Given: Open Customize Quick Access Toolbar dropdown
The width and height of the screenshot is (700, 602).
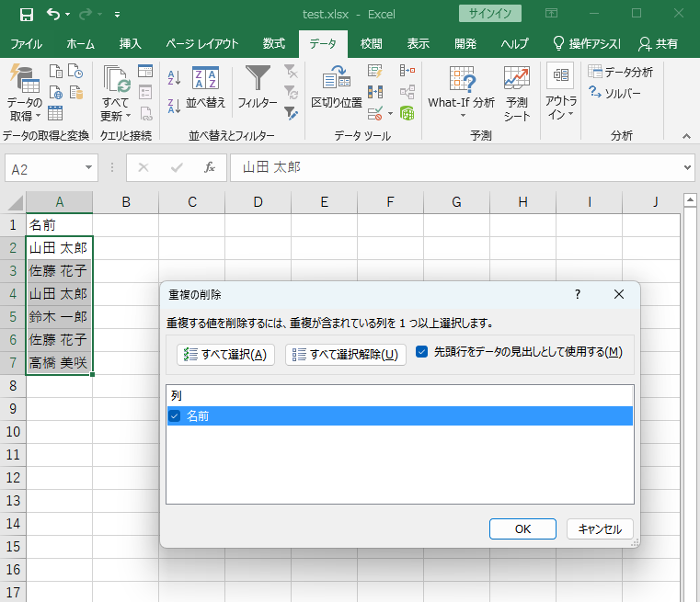Looking at the screenshot, I should coord(117,15).
